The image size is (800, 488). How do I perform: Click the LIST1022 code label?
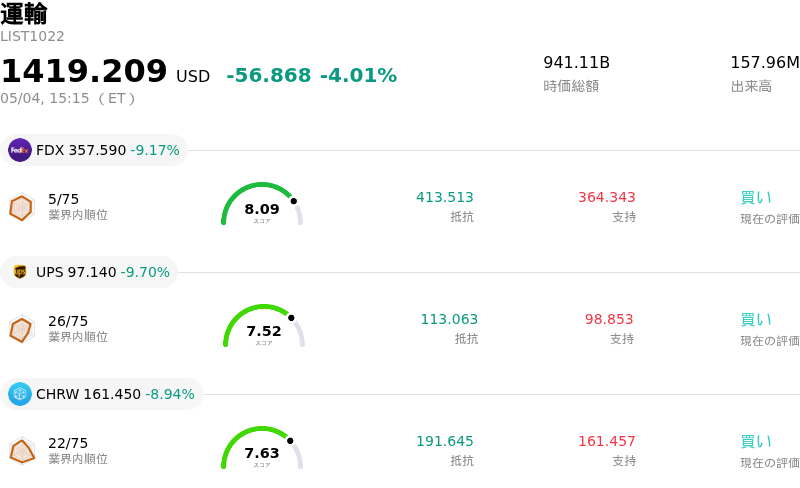(32, 36)
